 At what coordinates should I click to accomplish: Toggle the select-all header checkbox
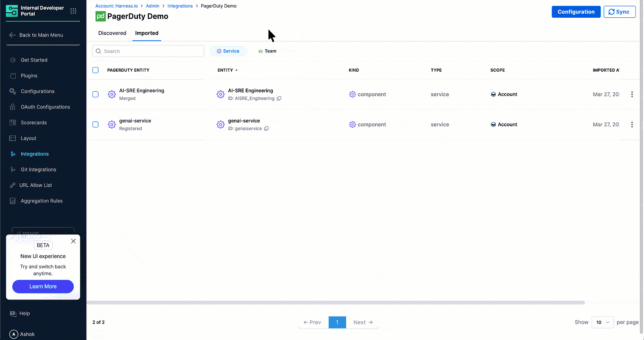(x=96, y=70)
